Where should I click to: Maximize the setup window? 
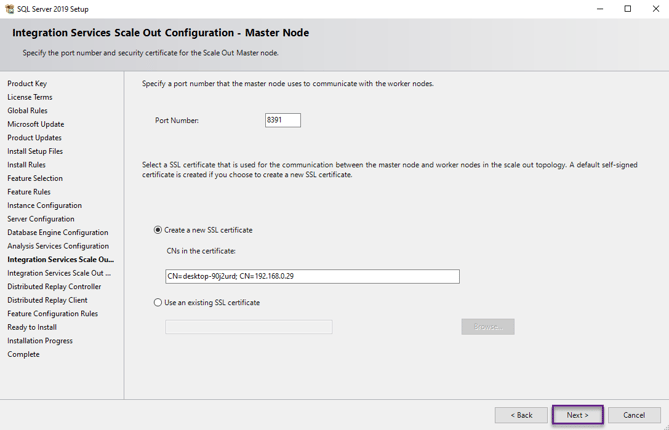[628, 9]
